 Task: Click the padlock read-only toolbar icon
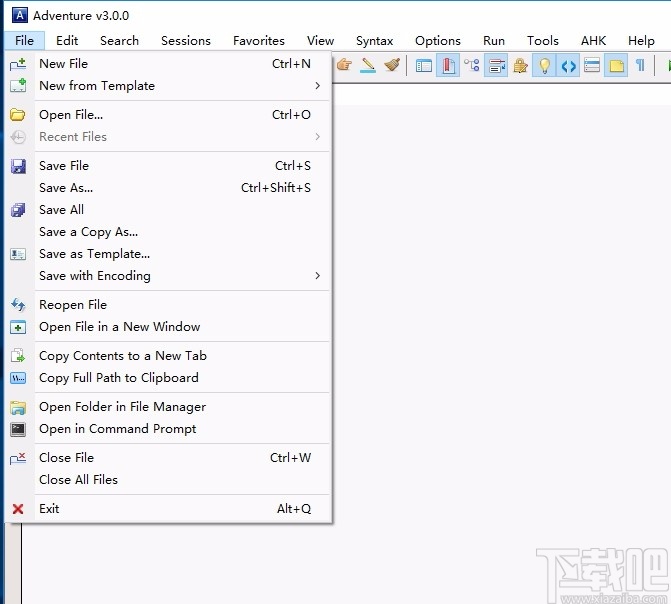(x=520, y=65)
